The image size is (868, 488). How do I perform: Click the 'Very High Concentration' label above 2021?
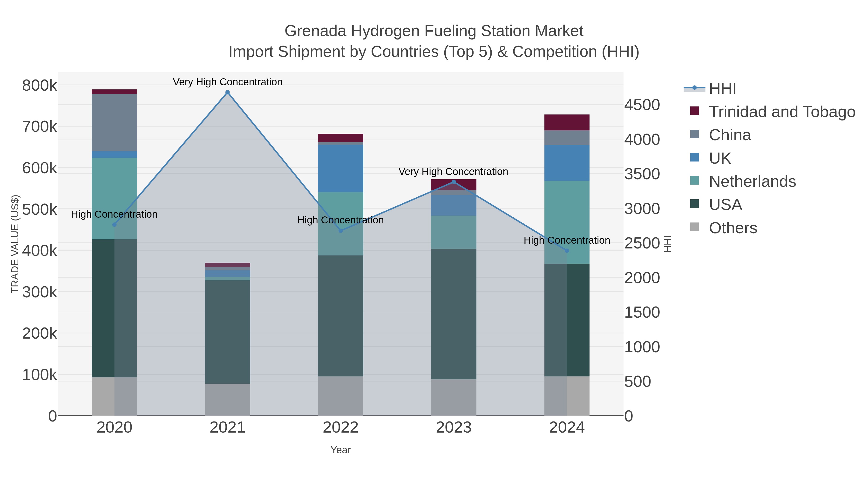pyautogui.click(x=227, y=82)
